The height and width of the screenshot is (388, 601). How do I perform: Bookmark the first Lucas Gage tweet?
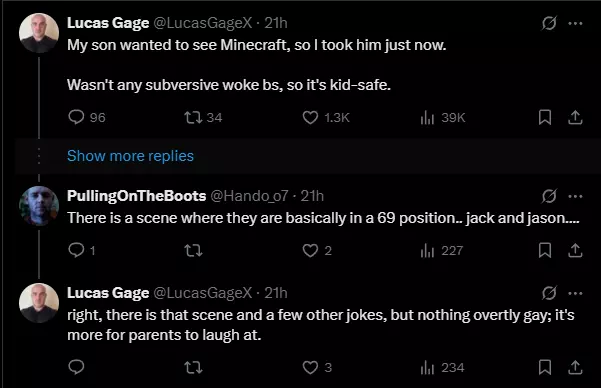tap(545, 117)
